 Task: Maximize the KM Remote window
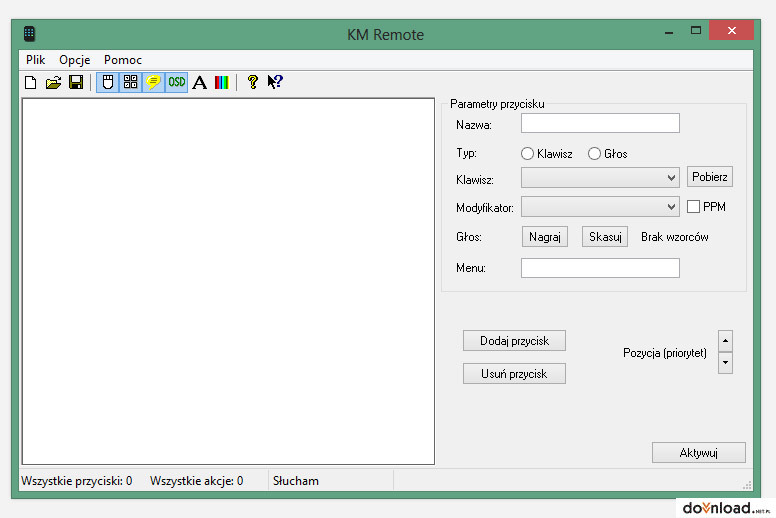coord(696,31)
